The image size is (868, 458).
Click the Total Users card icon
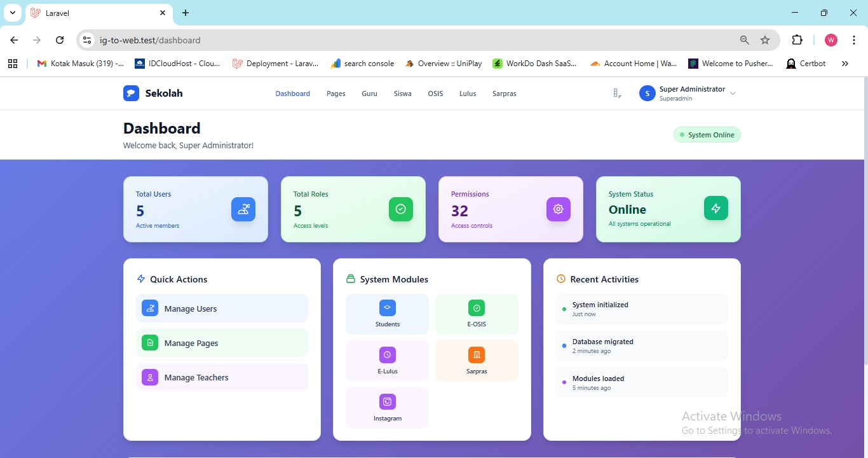(x=243, y=209)
